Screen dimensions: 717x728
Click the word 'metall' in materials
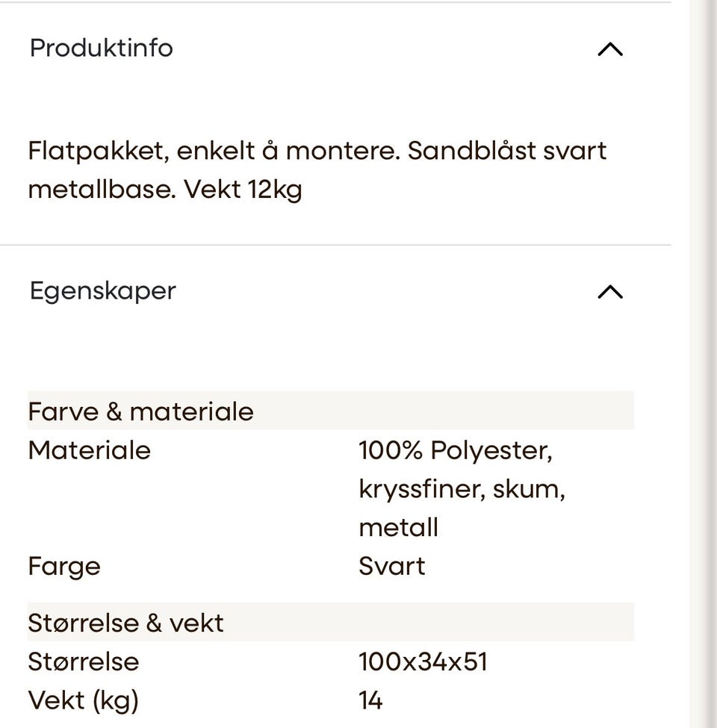398,527
